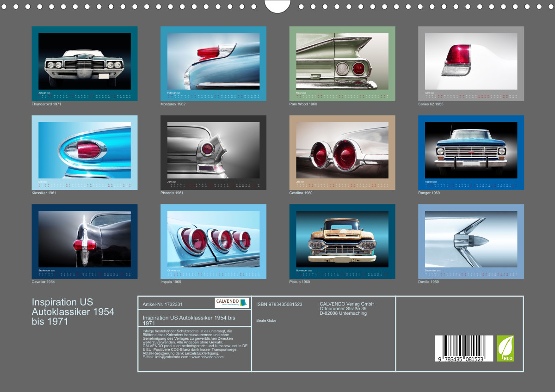
Task: Select the Park Wood 1960 thumbnail
Action: click(342, 64)
